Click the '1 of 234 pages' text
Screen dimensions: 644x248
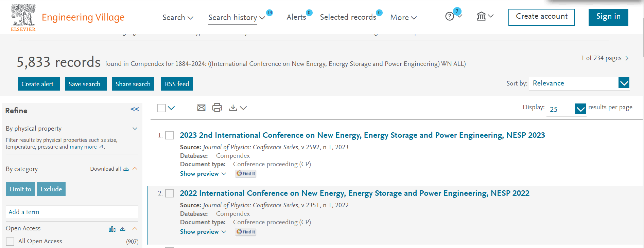coord(601,58)
